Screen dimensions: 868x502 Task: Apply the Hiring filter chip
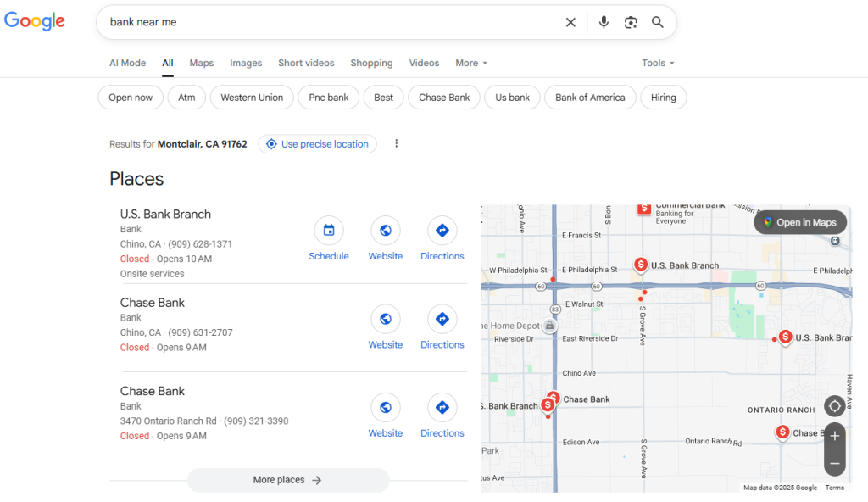tap(663, 98)
